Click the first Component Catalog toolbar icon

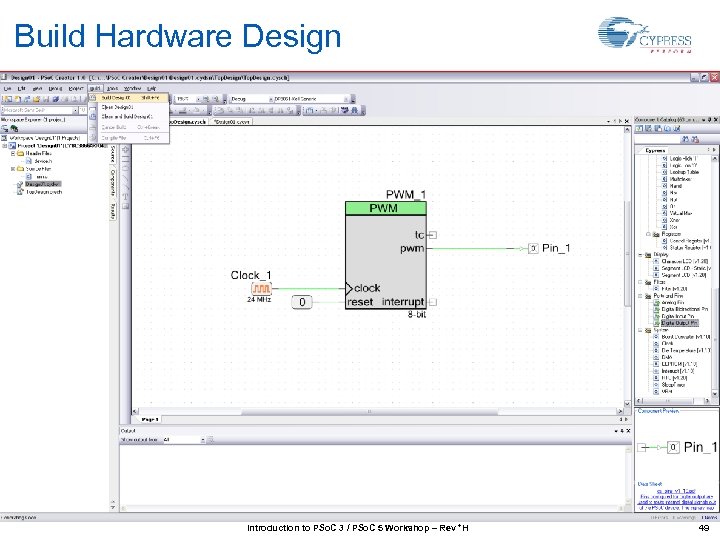639,129
